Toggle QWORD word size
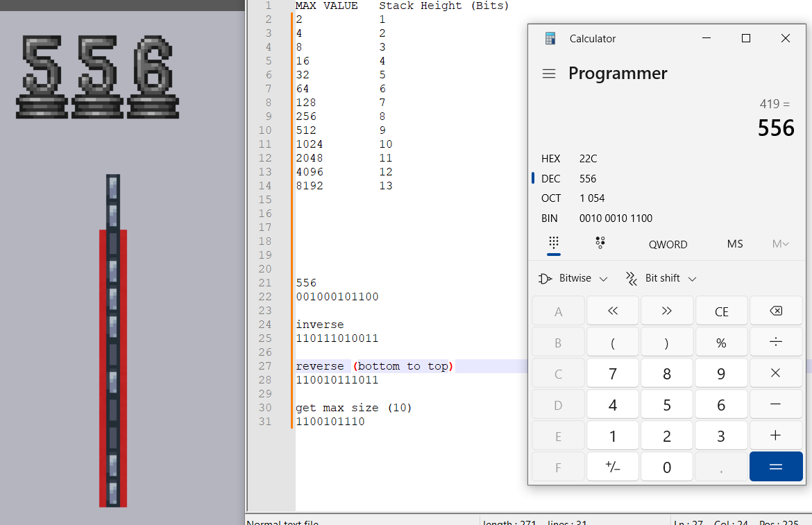 (668, 244)
